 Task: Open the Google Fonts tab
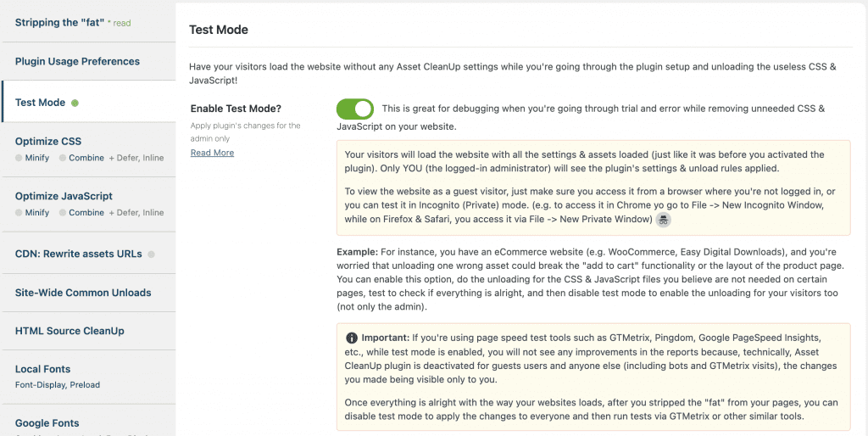pos(47,423)
